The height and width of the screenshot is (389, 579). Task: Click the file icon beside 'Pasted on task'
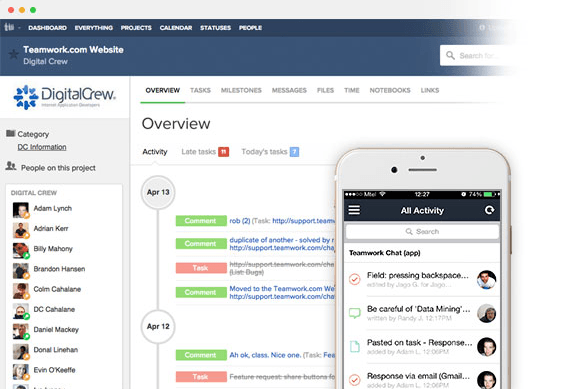(354, 347)
